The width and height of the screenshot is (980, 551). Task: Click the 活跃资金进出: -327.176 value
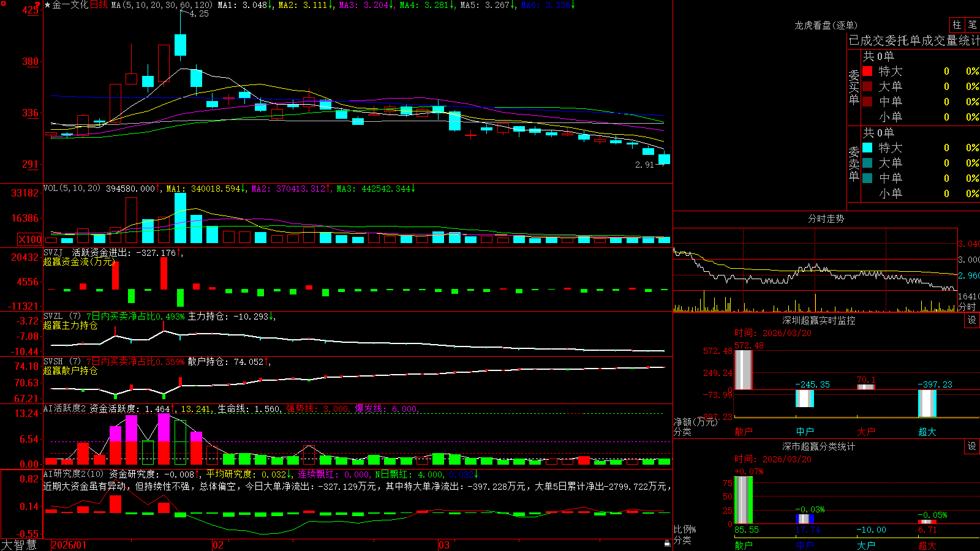(127, 252)
